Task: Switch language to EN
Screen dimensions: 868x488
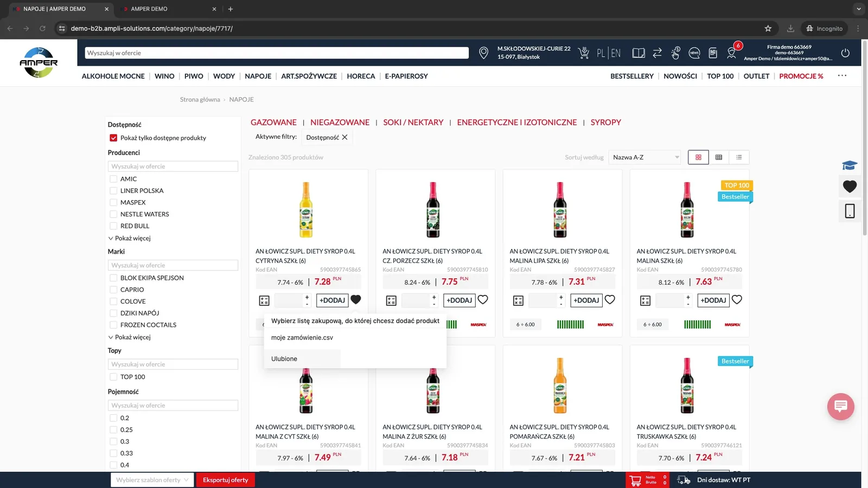Action: pyautogui.click(x=616, y=53)
